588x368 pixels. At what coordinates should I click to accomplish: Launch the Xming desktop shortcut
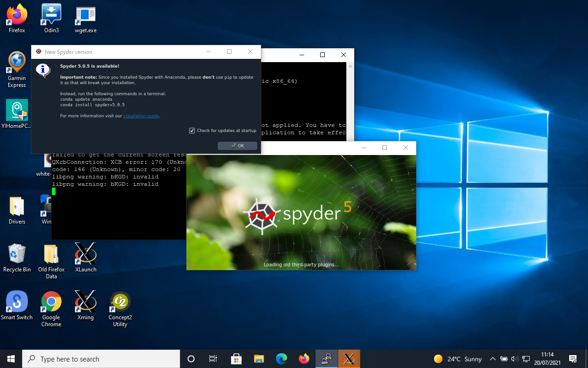[85, 305]
